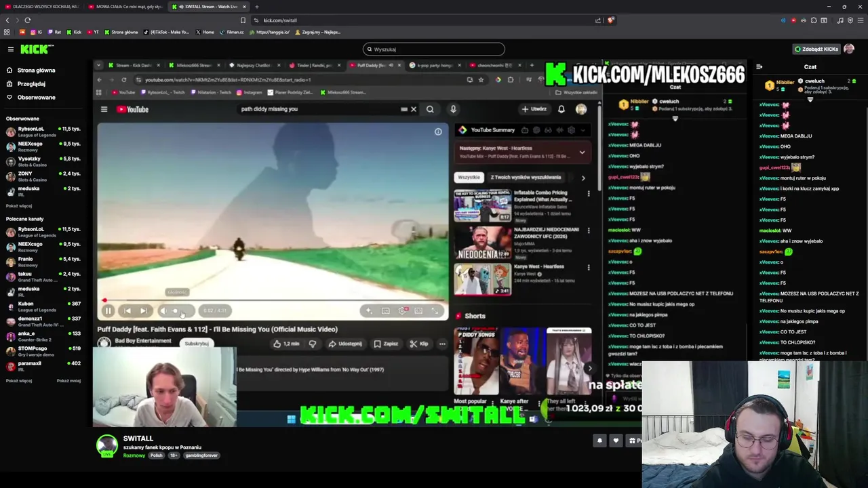Open the Zagraj.my bookmark
The width and height of the screenshot is (868, 488).
point(318,32)
